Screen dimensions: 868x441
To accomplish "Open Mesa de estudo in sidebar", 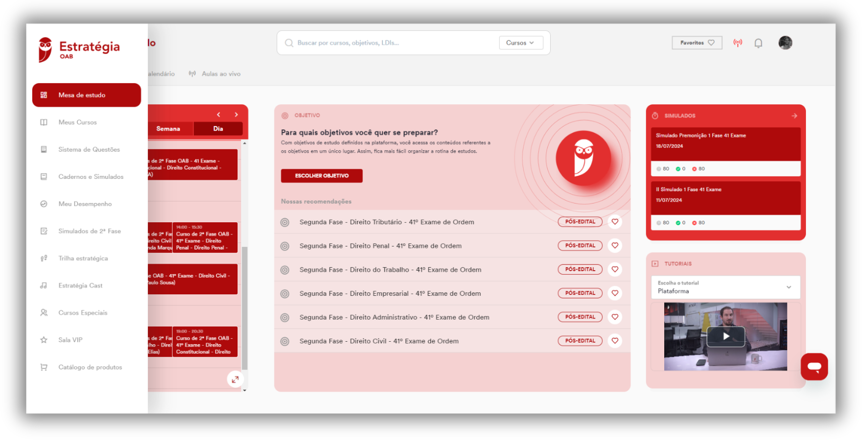I will [x=86, y=95].
